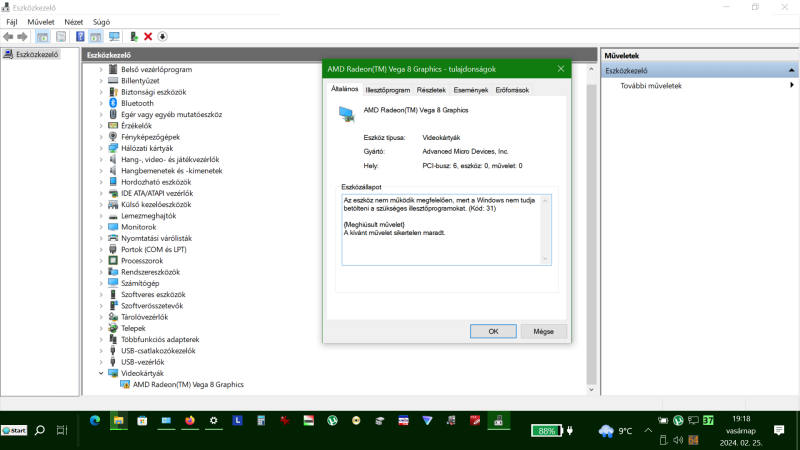Open the Művelet menu
The height and width of the screenshot is (450, 800).
(x=41, y=22)
